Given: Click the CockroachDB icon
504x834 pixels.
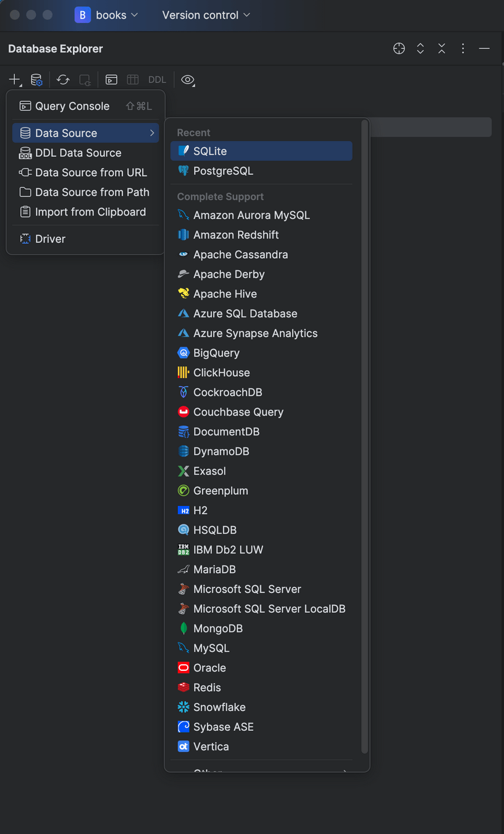Looking at the screenshot, I should 183,392.
